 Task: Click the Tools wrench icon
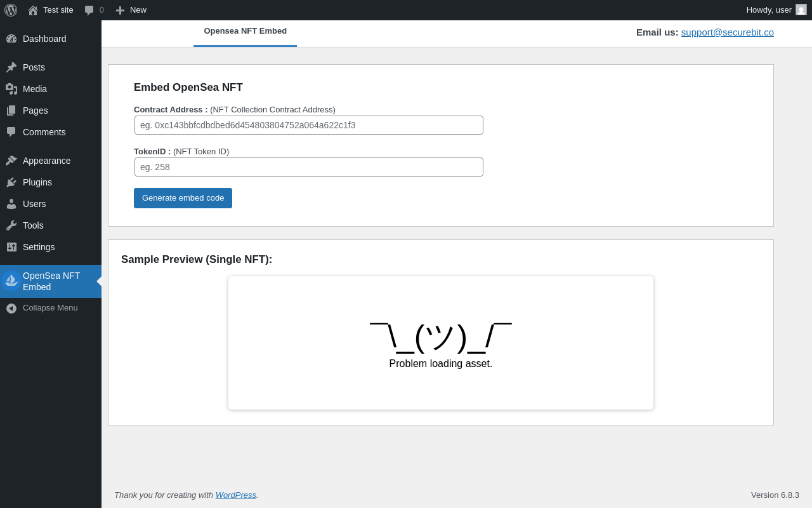click(11, 225)
